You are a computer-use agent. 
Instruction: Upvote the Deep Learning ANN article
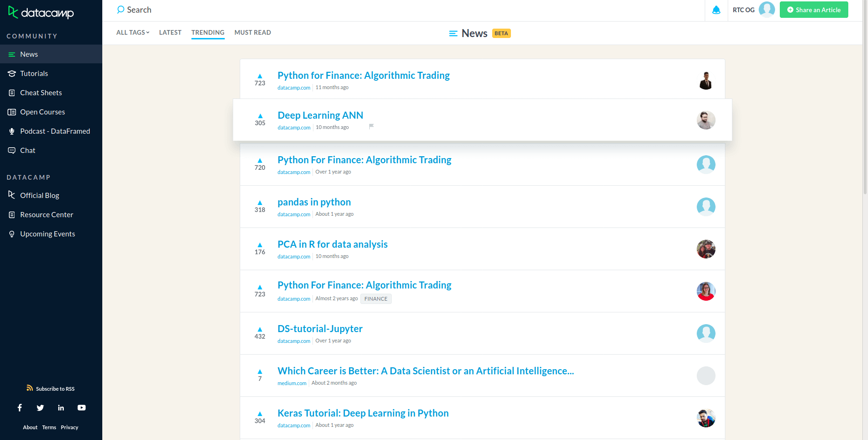pos(260,116)
